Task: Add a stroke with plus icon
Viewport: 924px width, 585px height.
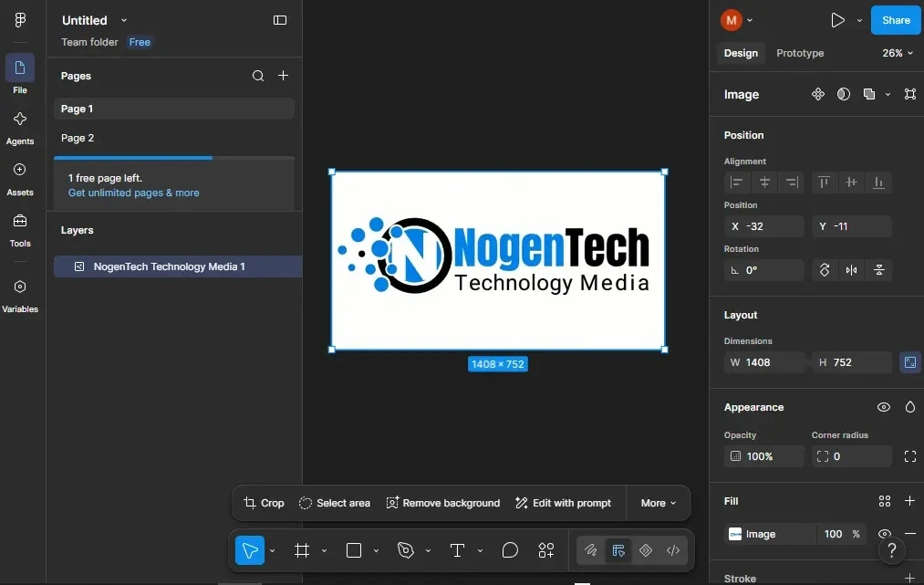Action: pos(909,578)
